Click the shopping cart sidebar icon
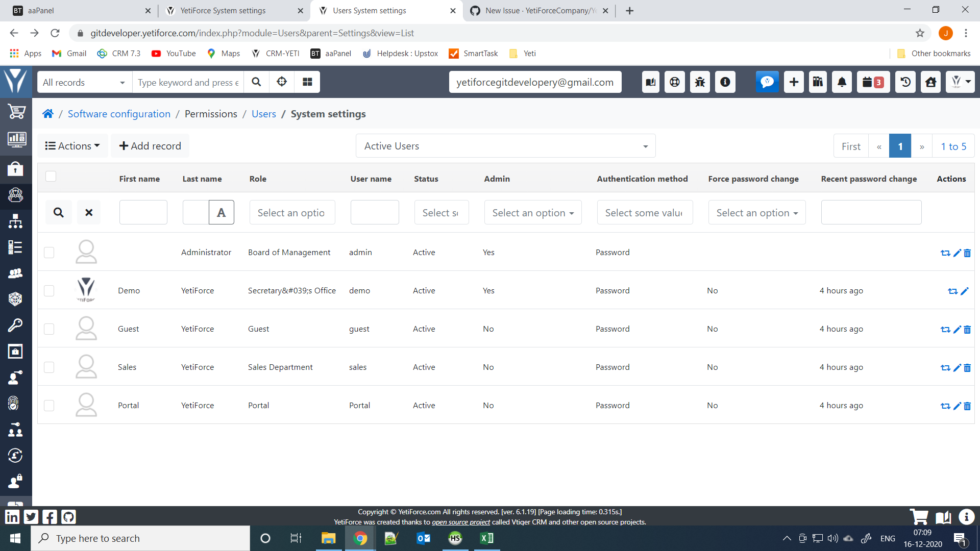 coord(16,112)
